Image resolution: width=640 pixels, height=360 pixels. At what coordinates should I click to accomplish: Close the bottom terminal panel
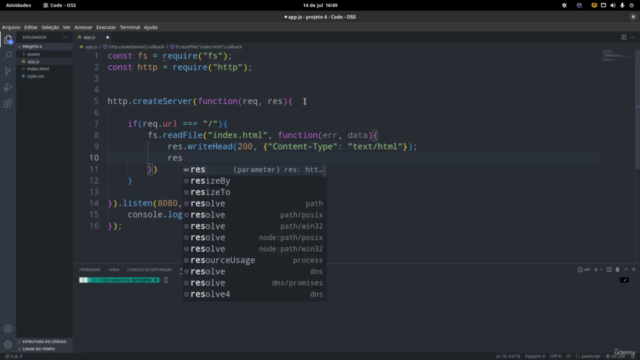pos(633,269)
